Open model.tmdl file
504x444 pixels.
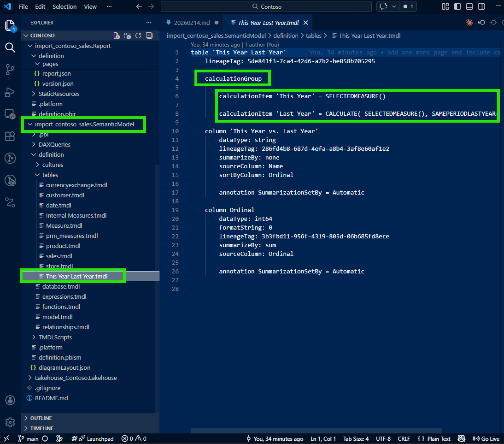click(58, 317)
